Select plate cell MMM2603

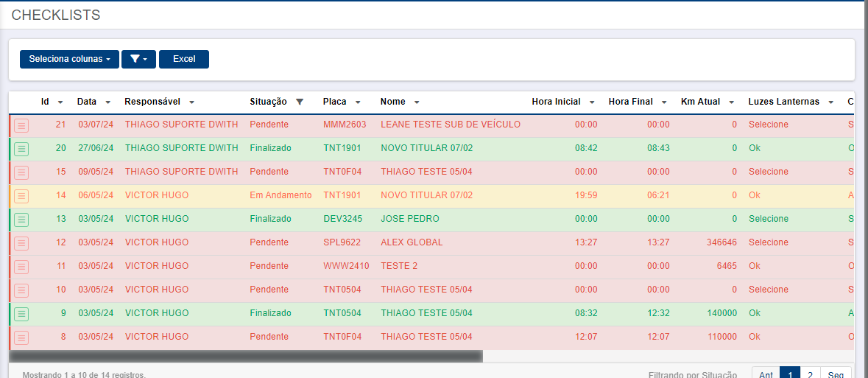[x=345, y=125]
